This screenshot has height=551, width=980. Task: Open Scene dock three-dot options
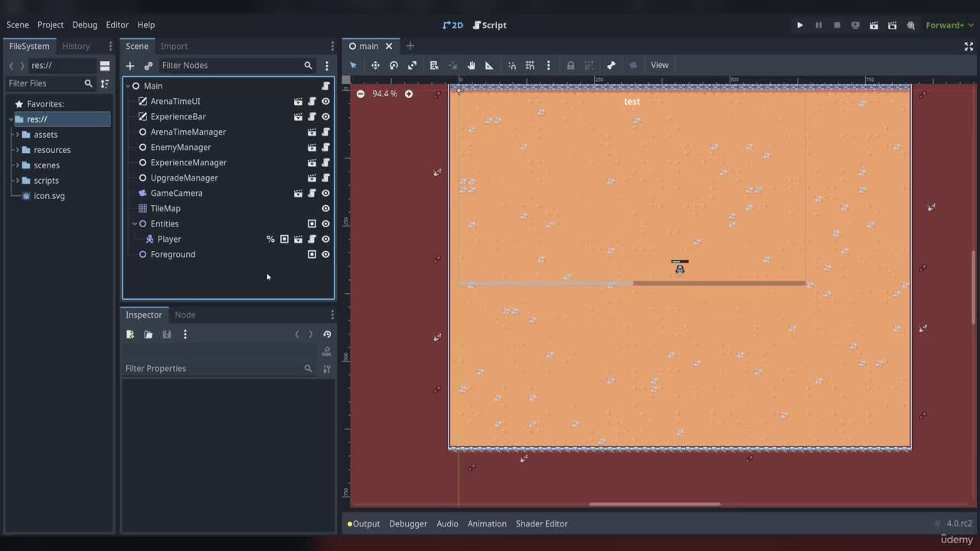(327, 66)
